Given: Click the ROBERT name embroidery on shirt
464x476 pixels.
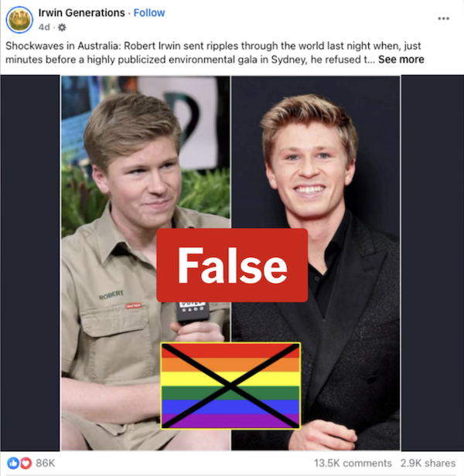Looking at the screenshot, I should point(111,294).
